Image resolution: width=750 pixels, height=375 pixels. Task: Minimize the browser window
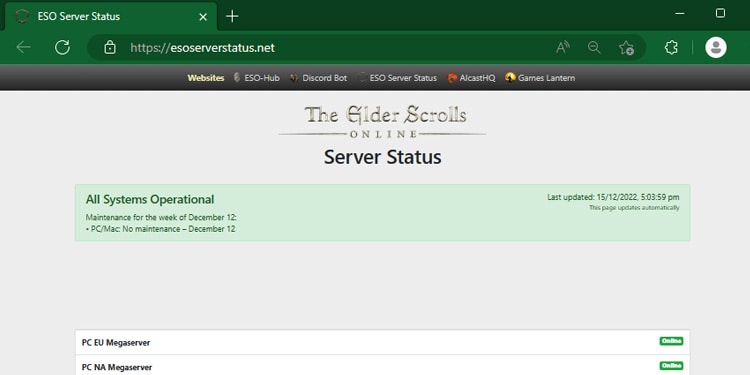pos(679,14)
